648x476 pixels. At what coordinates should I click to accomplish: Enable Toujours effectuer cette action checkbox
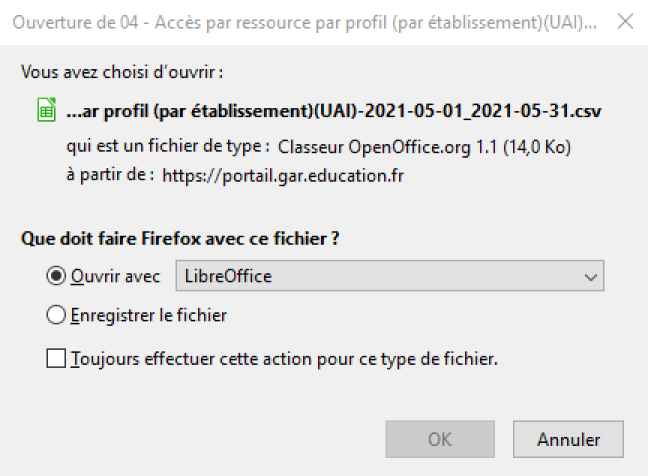pos(56,358)
